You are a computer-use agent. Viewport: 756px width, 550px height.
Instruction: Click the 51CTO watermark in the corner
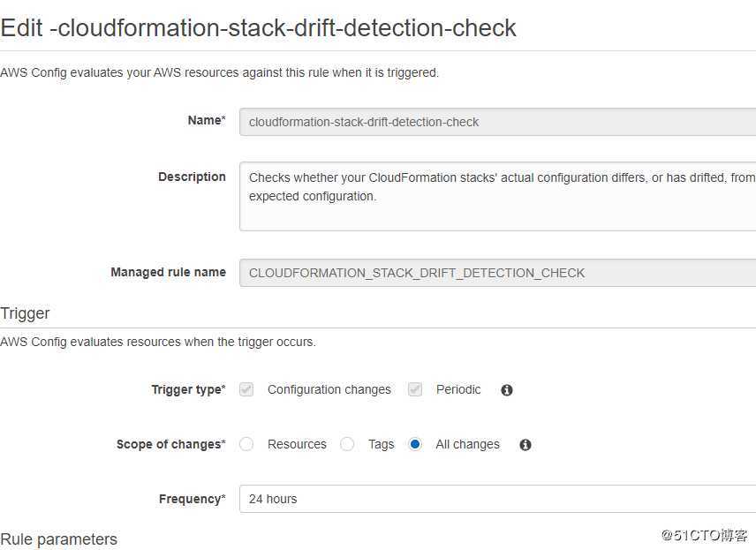[704, 535]
